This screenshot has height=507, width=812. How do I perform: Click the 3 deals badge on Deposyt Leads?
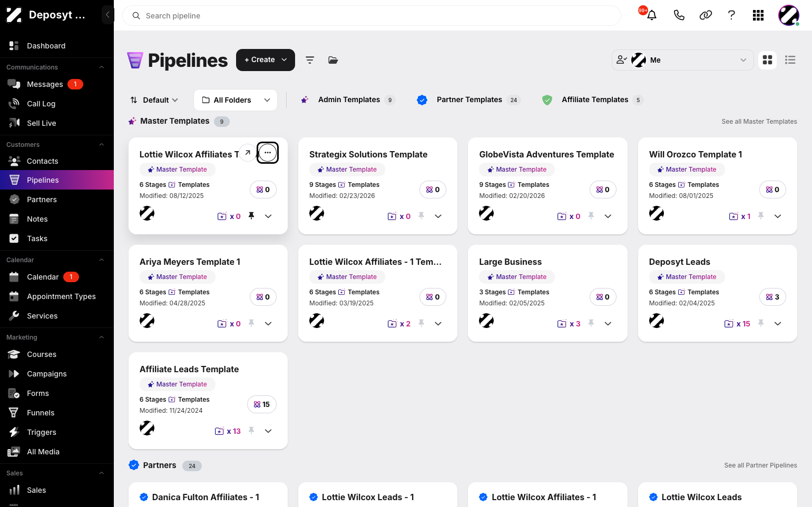coord(772,297)
